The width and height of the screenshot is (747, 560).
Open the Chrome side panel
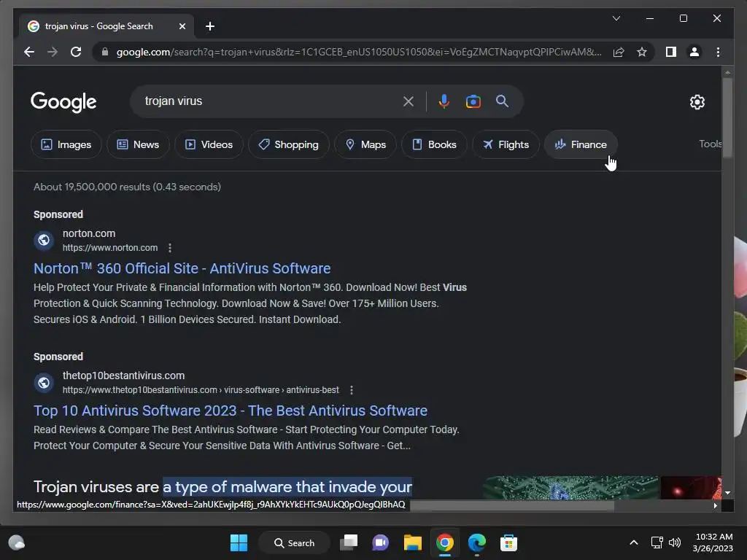[x=671, y=52]
